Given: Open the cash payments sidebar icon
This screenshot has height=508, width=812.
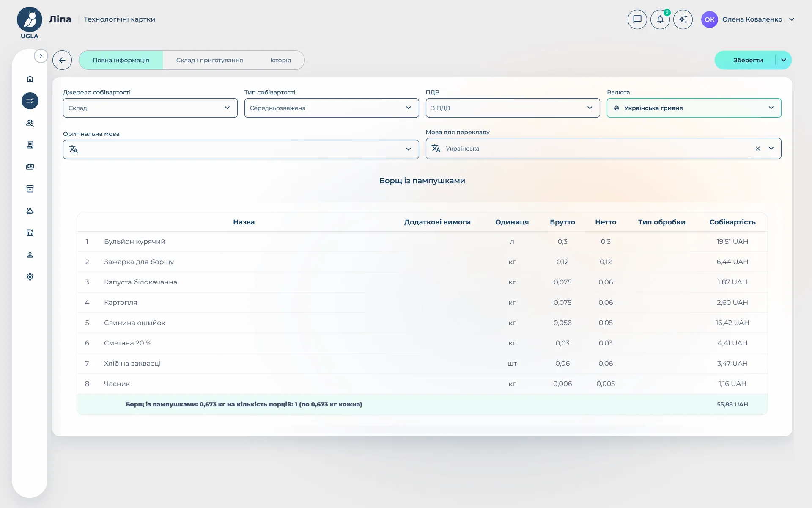Looking at the screenshot, I should coord(30,167).
